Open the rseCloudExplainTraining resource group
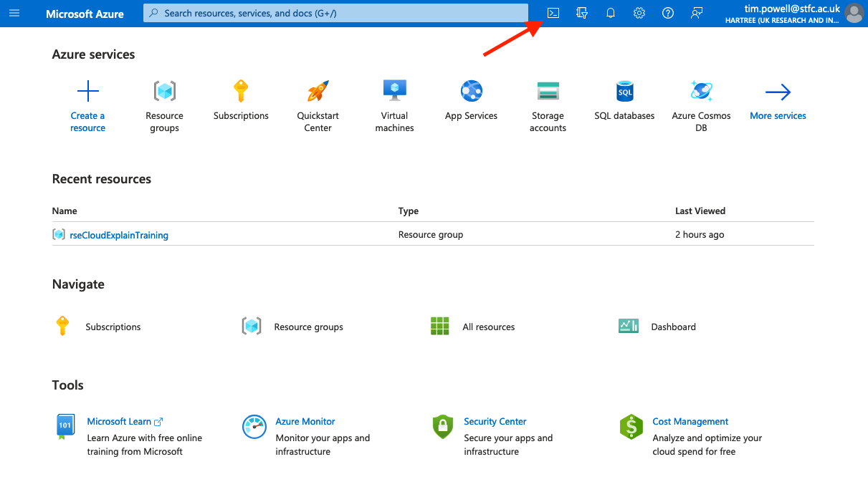The height and width of the screenshot is (502, 868). point(119,235)
